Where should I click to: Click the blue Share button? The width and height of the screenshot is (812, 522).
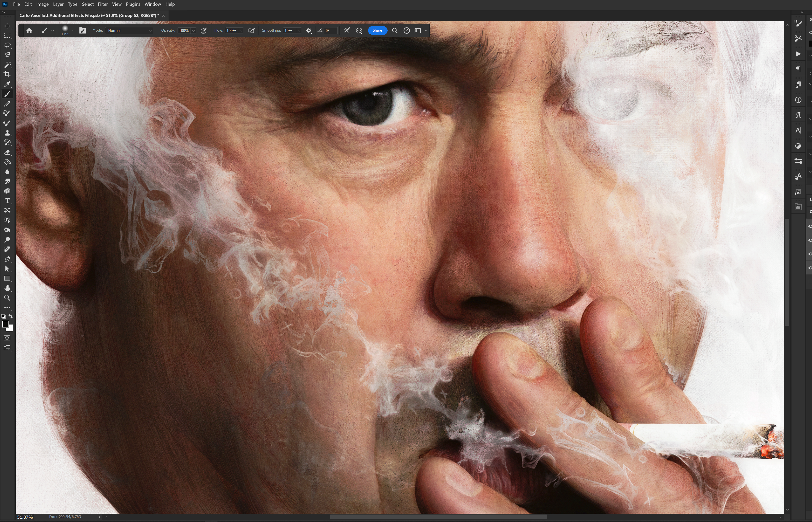[377, 30]
